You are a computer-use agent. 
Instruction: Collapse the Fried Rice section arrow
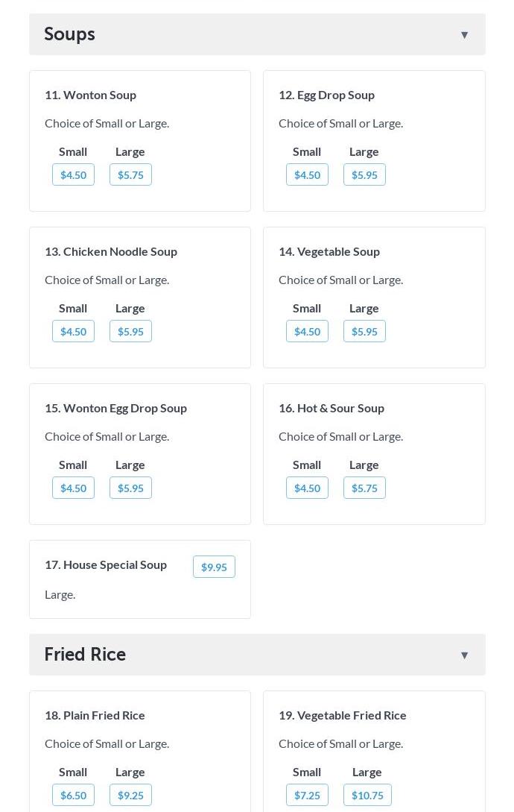tap(464, 655)
